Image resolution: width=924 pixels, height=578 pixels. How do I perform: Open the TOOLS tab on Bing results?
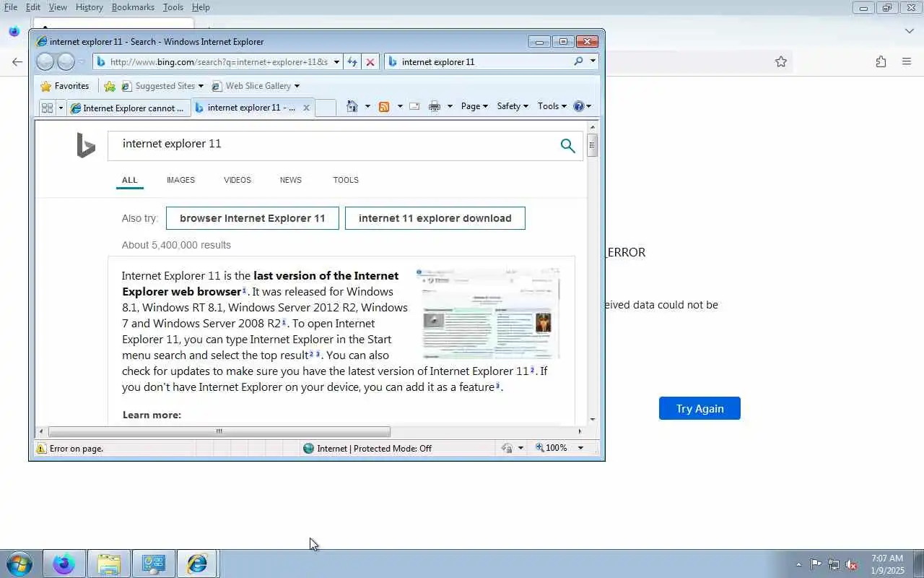346,180
